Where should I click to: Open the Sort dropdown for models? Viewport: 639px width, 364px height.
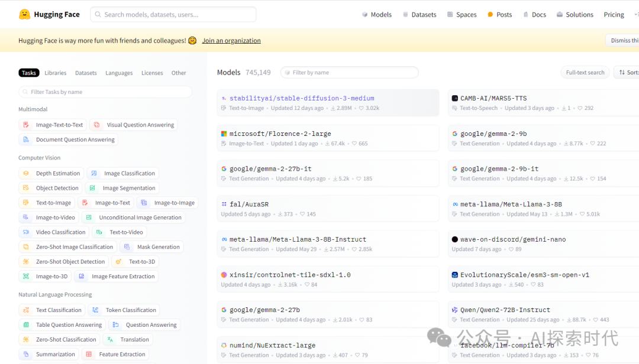click(627, 73)
